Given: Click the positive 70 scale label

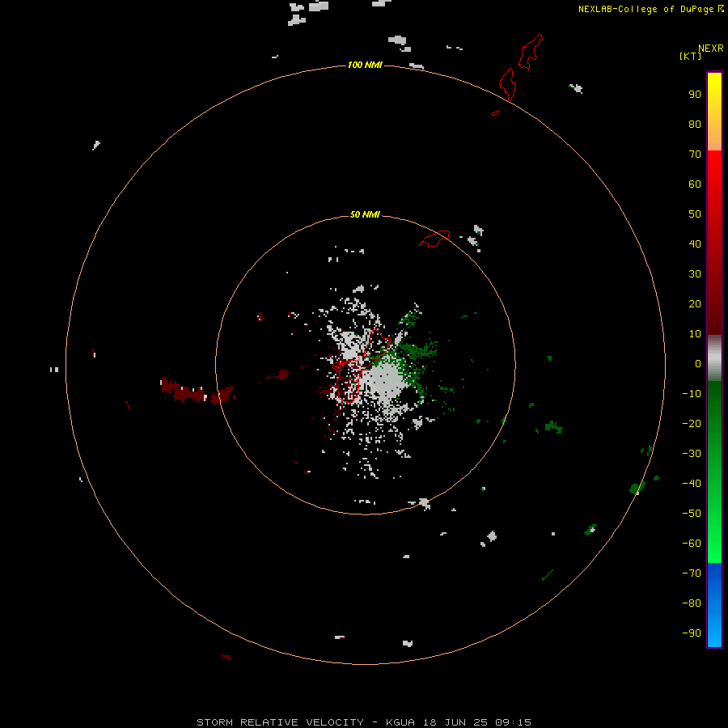Looking at the screenshot, I should tap(695, 154).
